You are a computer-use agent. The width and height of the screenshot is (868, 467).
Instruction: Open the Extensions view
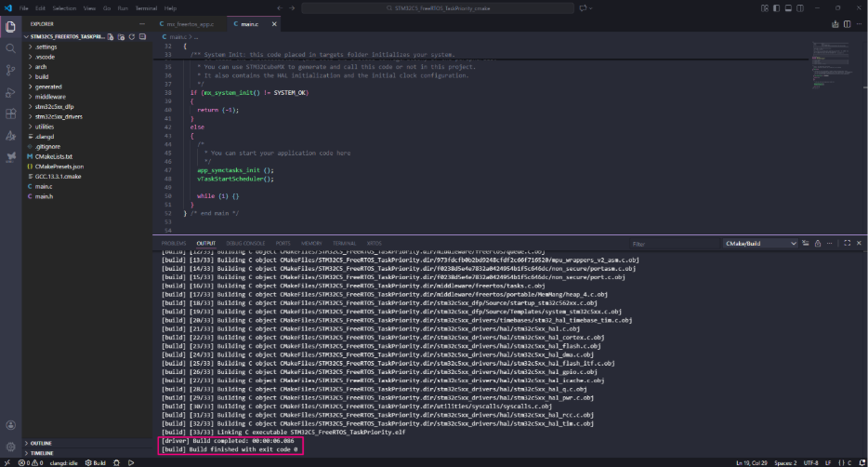coord(10,114)
